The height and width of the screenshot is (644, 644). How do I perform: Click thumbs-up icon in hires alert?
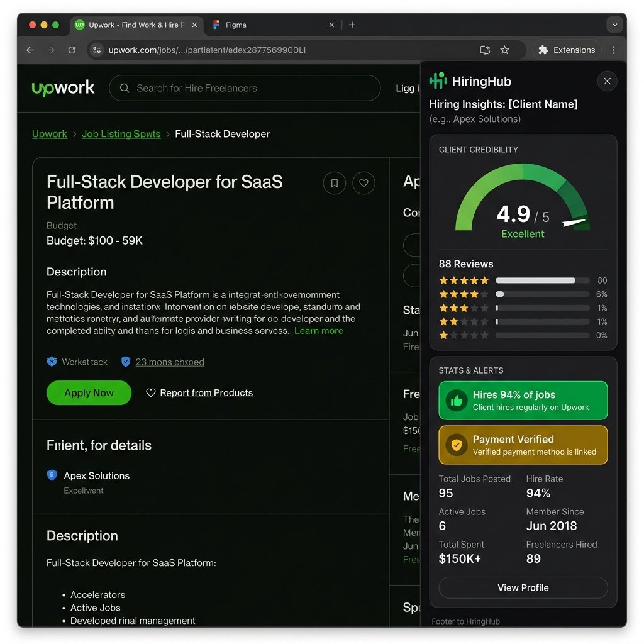click(457, 401)
